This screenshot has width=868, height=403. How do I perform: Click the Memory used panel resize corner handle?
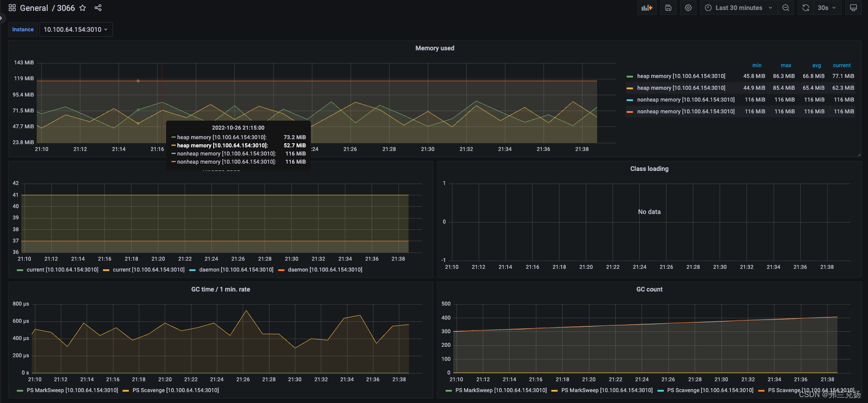[859, 155]
